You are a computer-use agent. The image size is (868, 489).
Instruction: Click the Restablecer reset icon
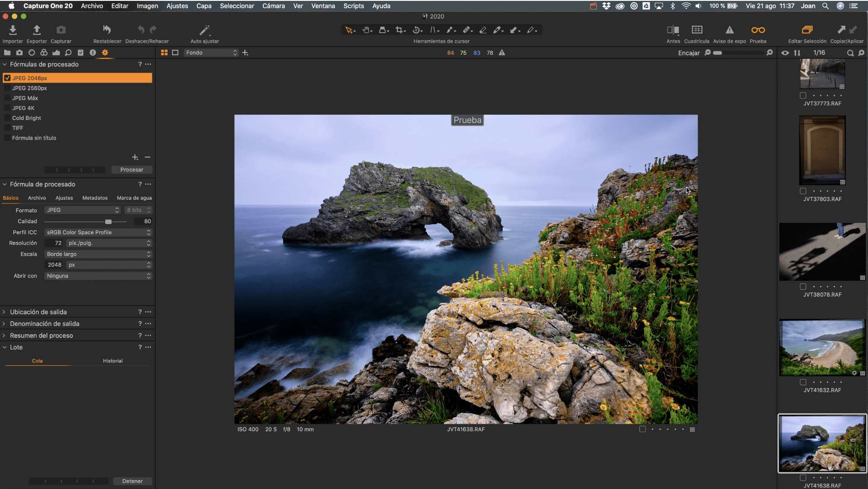tap(107, 30)
